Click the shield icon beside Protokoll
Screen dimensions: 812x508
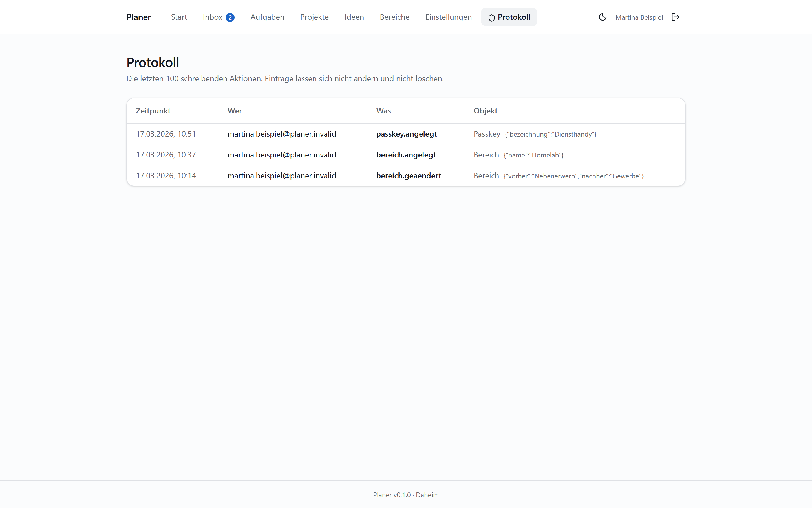tap(491, 17)
